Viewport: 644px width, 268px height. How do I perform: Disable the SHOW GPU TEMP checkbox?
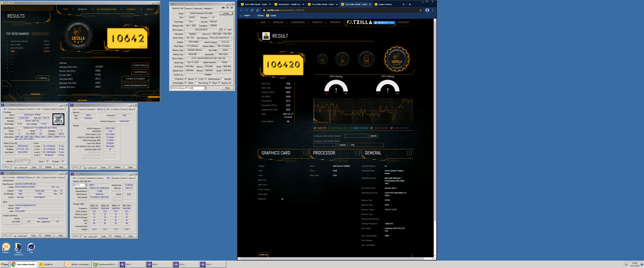pos(372,128)
